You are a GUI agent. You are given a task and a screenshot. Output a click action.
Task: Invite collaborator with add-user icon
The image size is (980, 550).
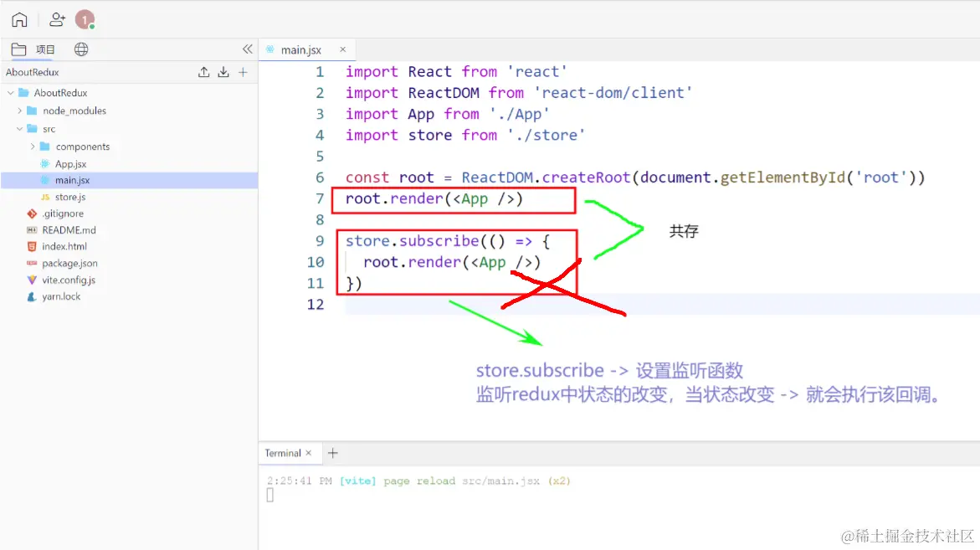57,20
